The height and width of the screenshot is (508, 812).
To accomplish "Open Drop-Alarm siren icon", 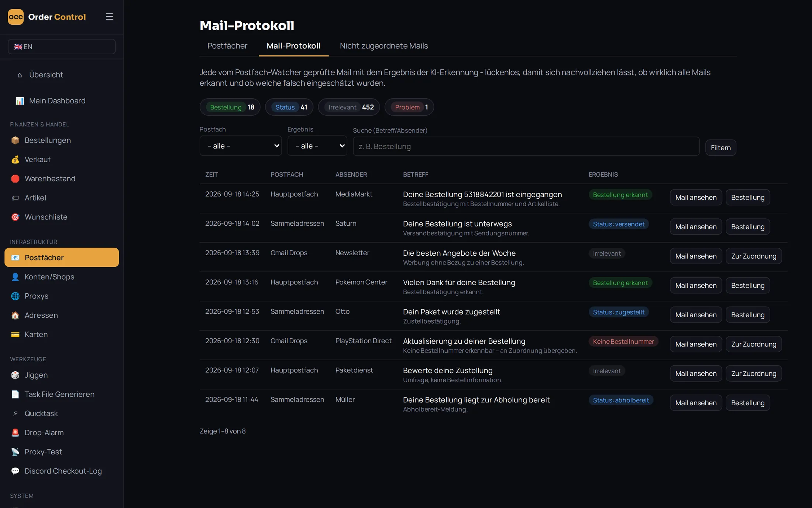I will click(15, 433).
